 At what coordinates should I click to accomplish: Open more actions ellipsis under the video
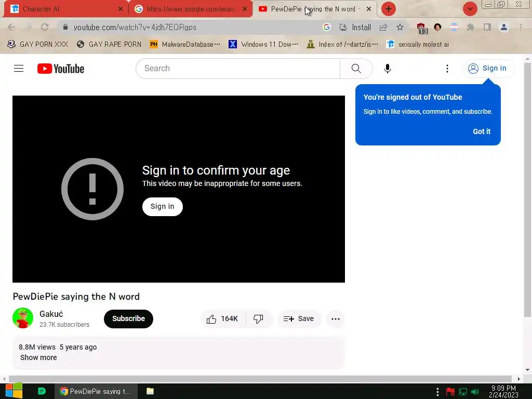(x=336, y=319)
